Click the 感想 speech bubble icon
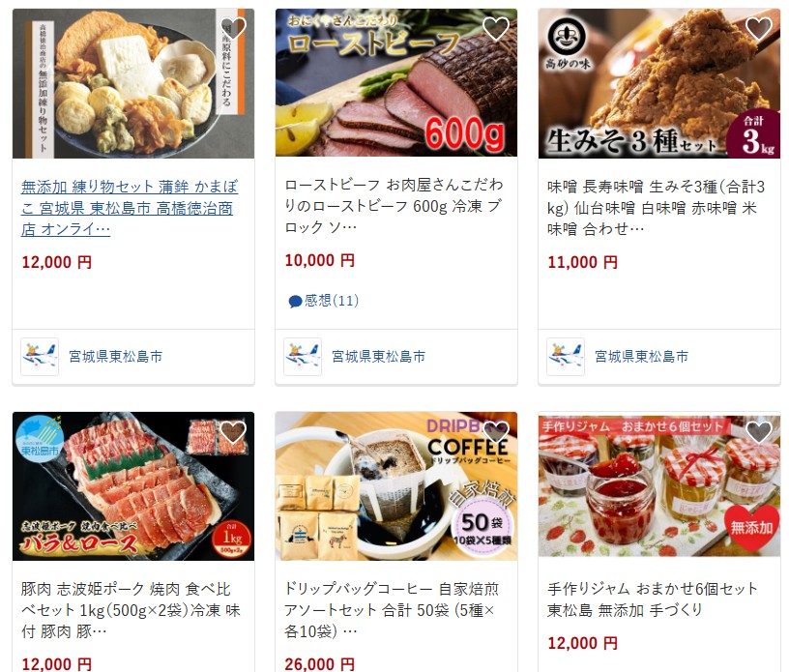 click(x=295, y=302)
